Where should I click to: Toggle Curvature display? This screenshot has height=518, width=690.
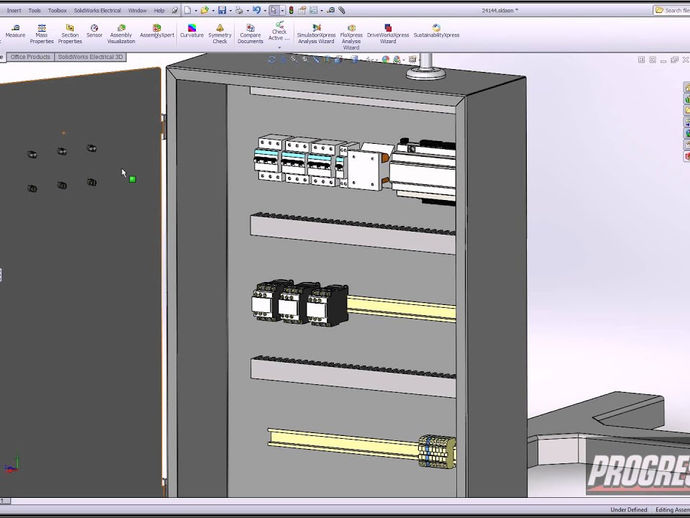[192, 32]
